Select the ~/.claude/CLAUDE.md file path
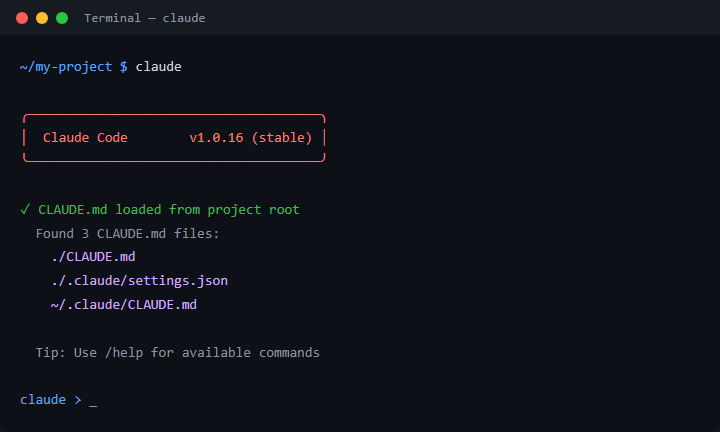The height and width of the screenshot is (432, 720). (x=124, y=305)
